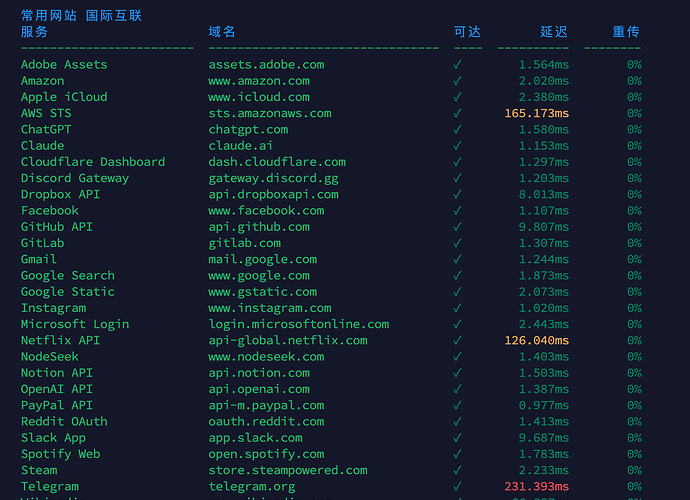Select the 9.687ms latency value
The image size is (690, 500).
tap(543, 438)
